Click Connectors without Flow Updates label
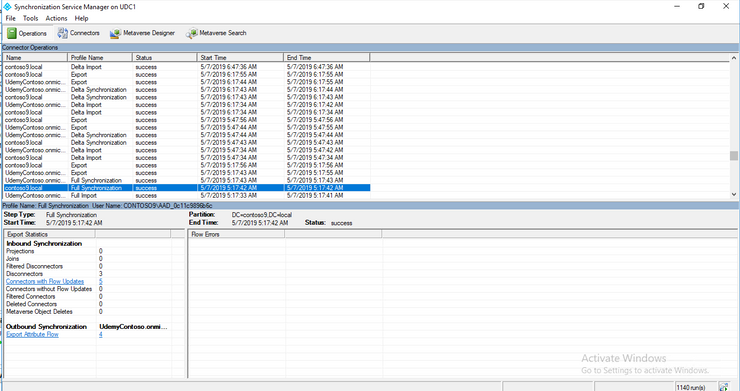The height and width of the screenshot is (391, 740). [49, 289]
